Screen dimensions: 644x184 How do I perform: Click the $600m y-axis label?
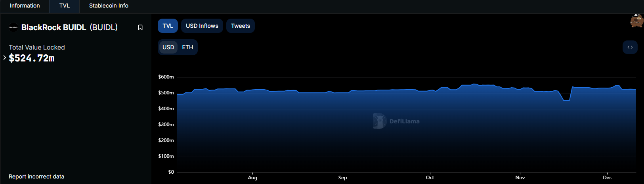(x=166, y=77)
